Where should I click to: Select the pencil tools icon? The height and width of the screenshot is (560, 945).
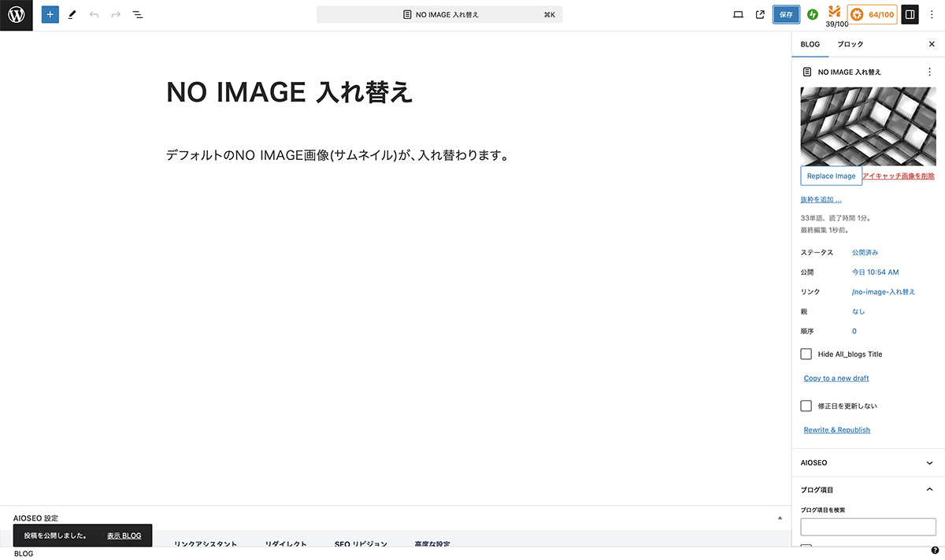coord(72,15)
